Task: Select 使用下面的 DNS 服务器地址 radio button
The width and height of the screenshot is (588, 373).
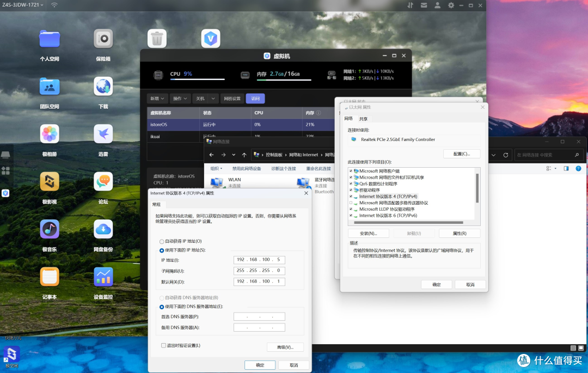Action: 162,307
